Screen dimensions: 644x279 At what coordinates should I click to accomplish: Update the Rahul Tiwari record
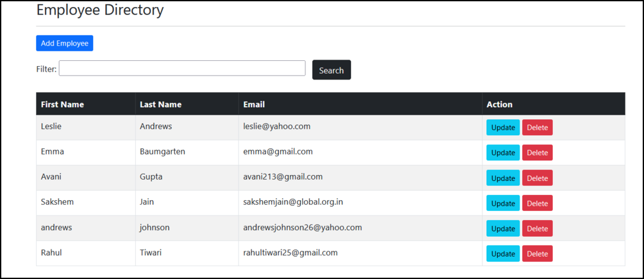tap(503, 253)
